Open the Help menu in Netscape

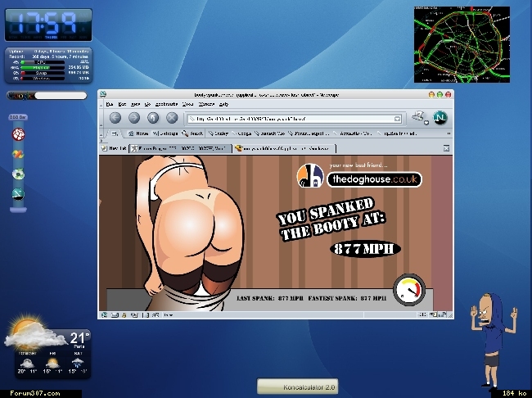[223, 104]
